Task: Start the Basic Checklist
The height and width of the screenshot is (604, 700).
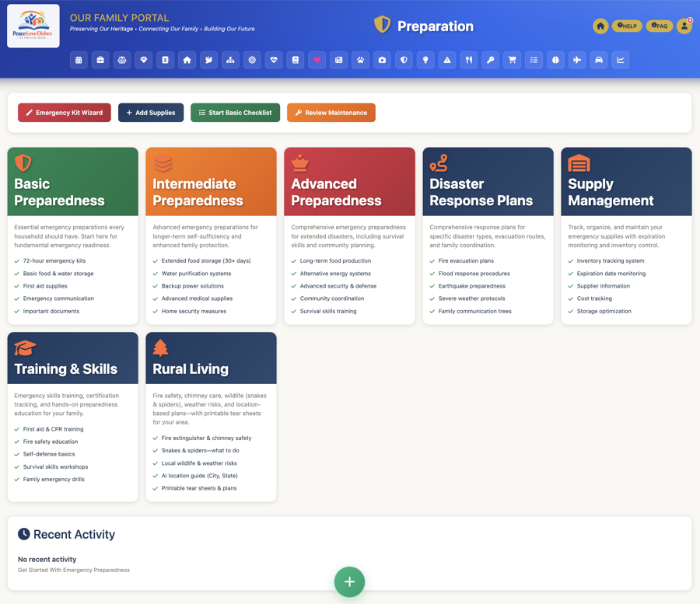Action: pyautogui.click(x=236, y=112)
